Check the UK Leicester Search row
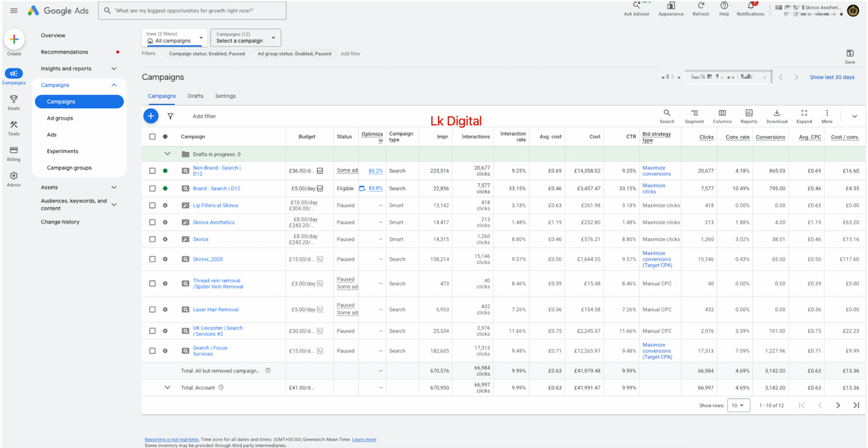Screen dimensions: 868x448 click(x=152, y=331)
